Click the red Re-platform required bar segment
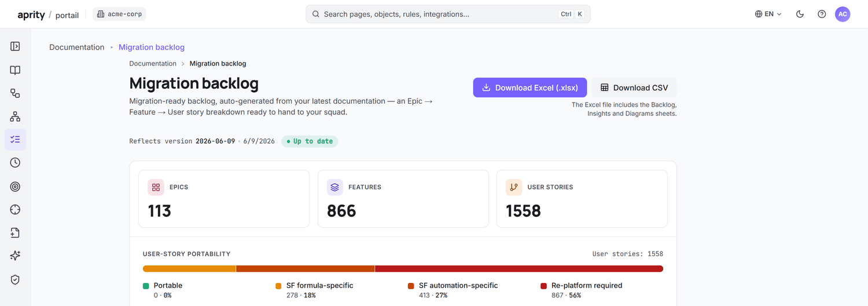Viewport: 868px width, 306px height. (519, 268)
